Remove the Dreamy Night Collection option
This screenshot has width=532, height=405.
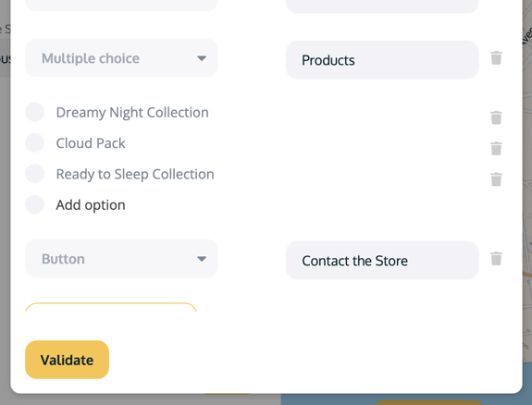tap(496, 117)
